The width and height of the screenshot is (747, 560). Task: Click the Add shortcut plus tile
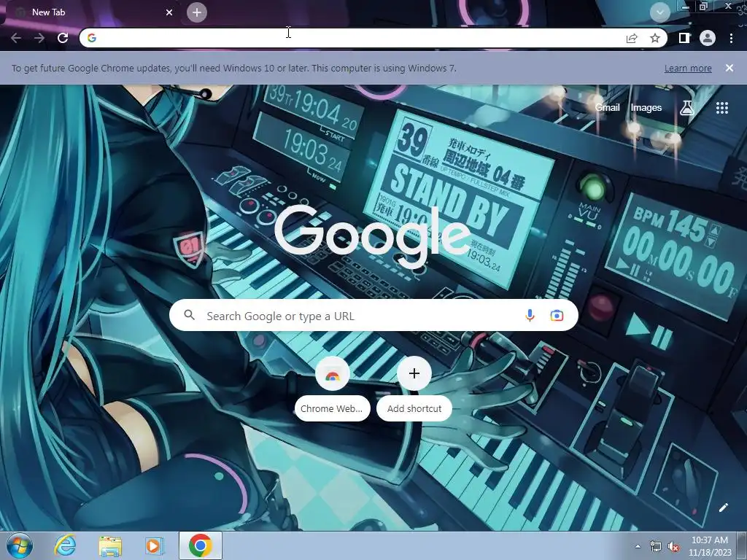[414, 389]
